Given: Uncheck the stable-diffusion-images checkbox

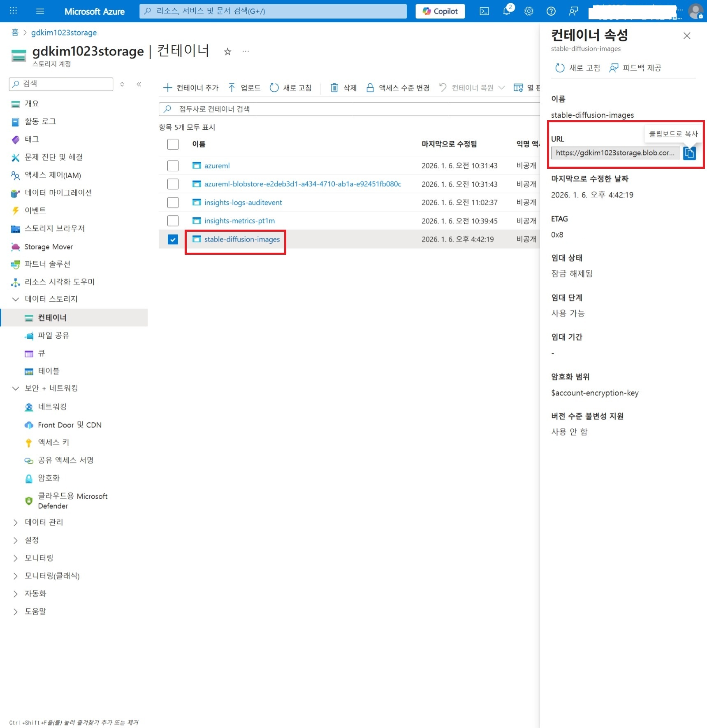Looking at the screenshot, I should pyautogui.click(x=173, y=239).
